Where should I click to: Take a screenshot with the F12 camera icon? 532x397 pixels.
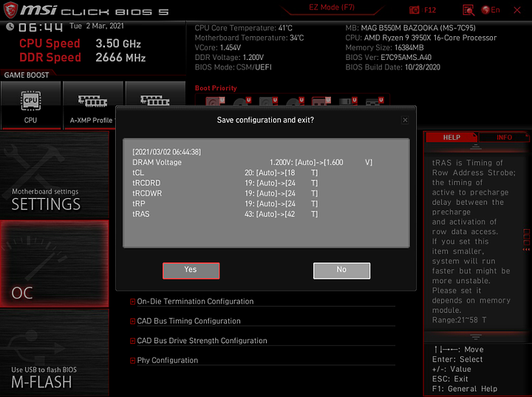pos(414,10)
